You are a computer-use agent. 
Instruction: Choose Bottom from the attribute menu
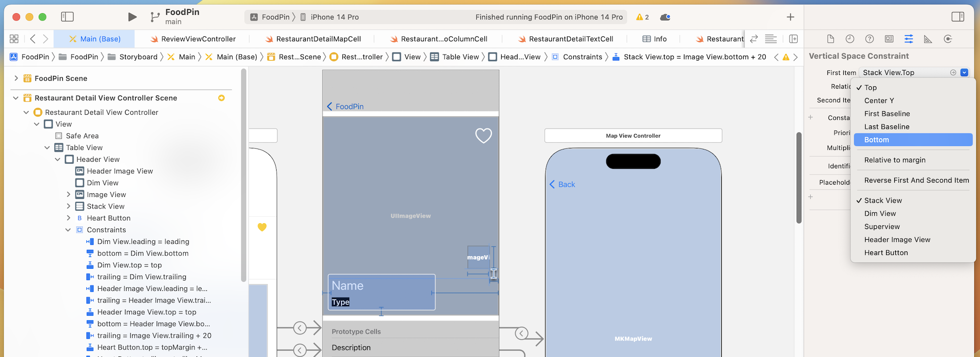(876, 140)
